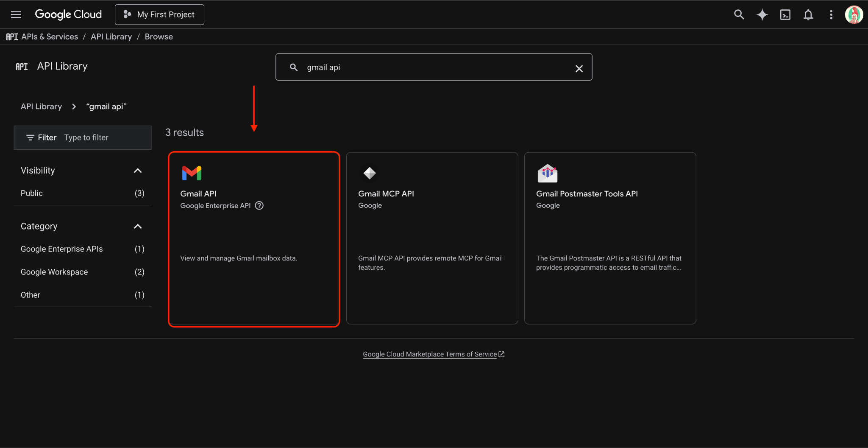The height and width of the screenshot is (448, 868).
Task: Click APIs & Services breadcrumb
Action: click(x=50, y=36)
